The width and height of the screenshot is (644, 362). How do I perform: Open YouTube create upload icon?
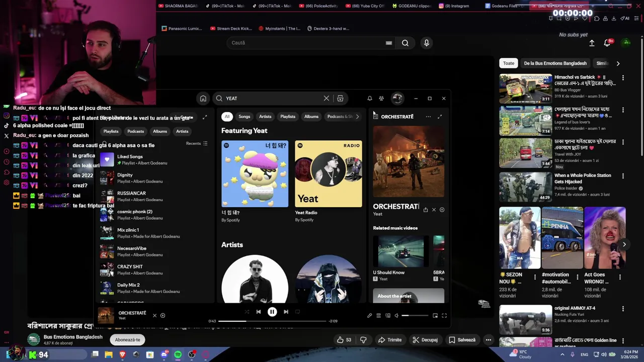click(592, 43)
